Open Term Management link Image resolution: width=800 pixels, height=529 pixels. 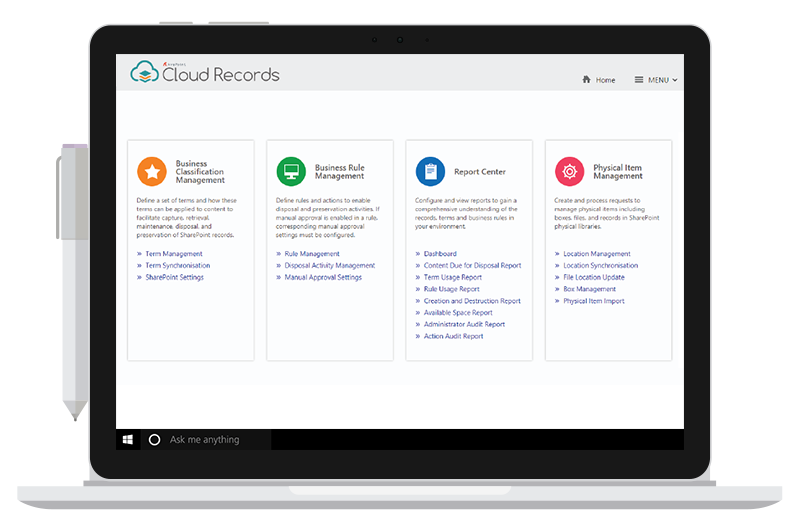(174, 254)
